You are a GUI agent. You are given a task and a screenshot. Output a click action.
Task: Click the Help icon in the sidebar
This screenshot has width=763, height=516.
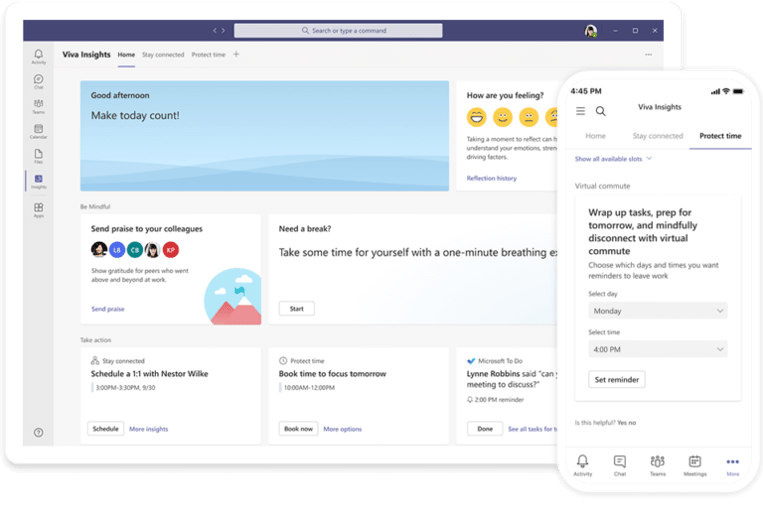[38, 433]
